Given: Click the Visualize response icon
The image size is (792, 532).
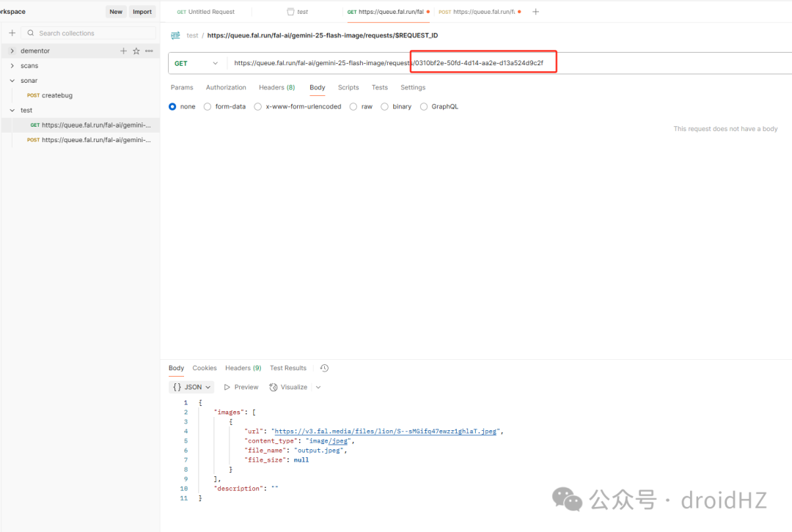Looking at the screenshot, I should (x=274, y=387).
